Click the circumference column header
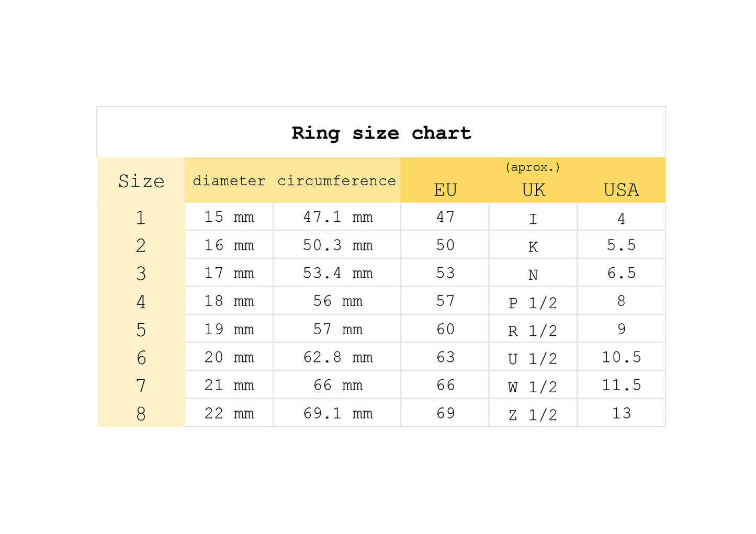The height and width of the screenshot is (534, 756). 336,181
